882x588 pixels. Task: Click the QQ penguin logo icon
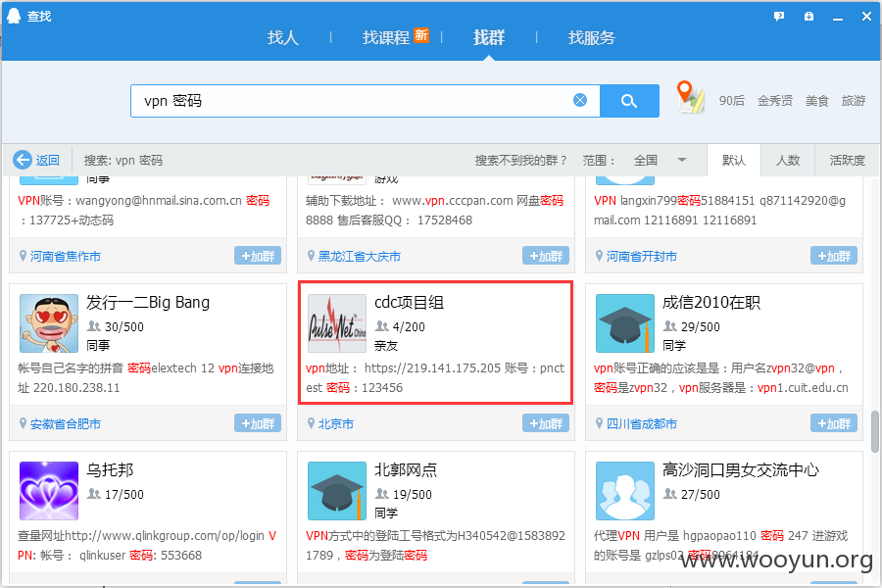tap(14, 16)
